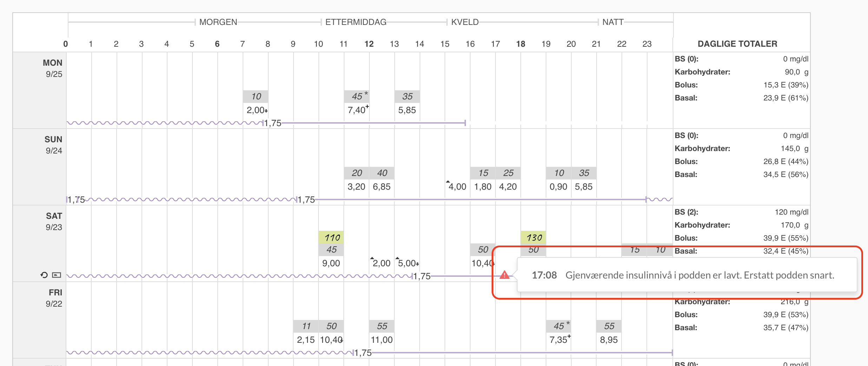This screenshot has width=868, height=366.
Task: Click Friday's 1,75 basal rate marker
Action: pyautogui.click(x=363, y=353)
